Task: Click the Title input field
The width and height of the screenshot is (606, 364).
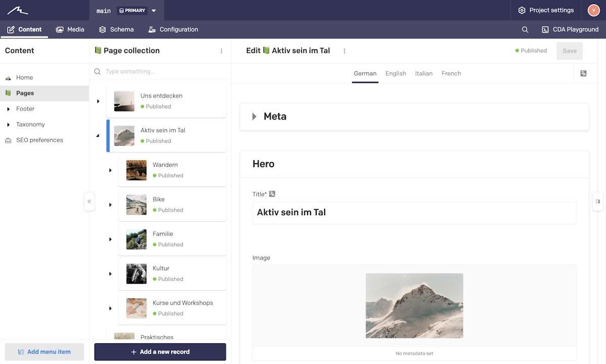Action: click(x=414, y=213)
